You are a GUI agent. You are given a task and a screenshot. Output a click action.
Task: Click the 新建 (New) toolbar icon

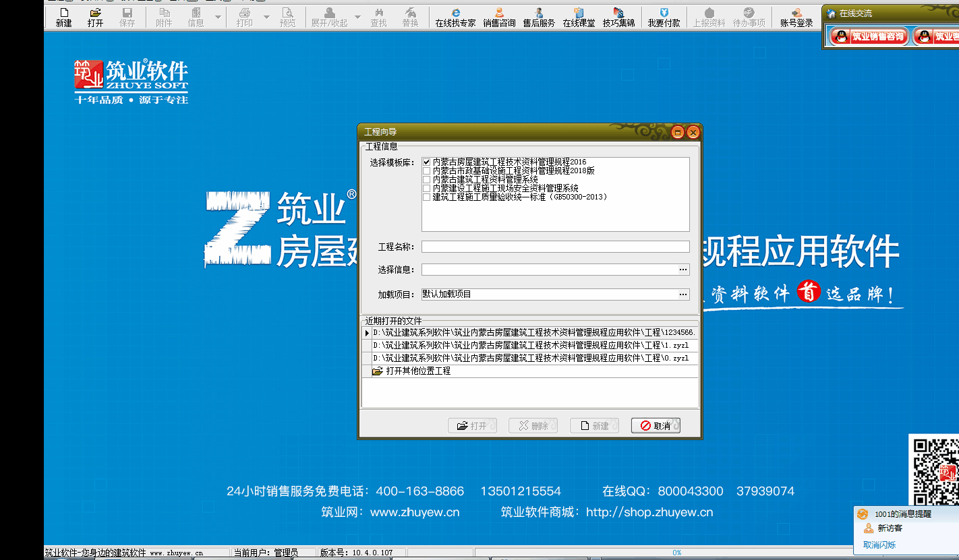63,17
